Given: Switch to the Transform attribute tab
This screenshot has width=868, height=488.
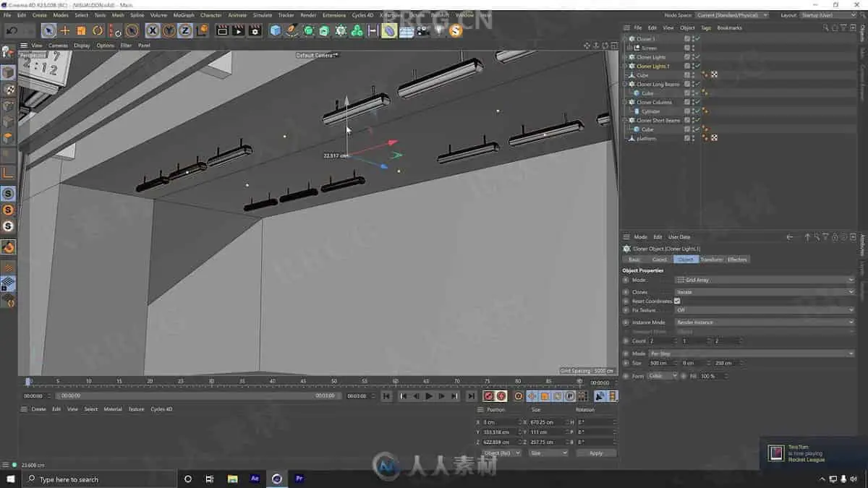Looking at the screenshot, I should (x=711, y=260).
